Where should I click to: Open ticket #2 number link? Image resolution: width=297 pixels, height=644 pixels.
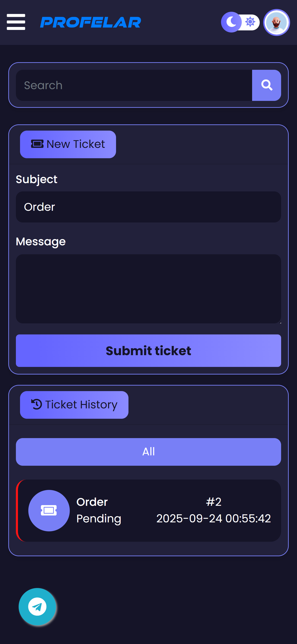point(213,502)
